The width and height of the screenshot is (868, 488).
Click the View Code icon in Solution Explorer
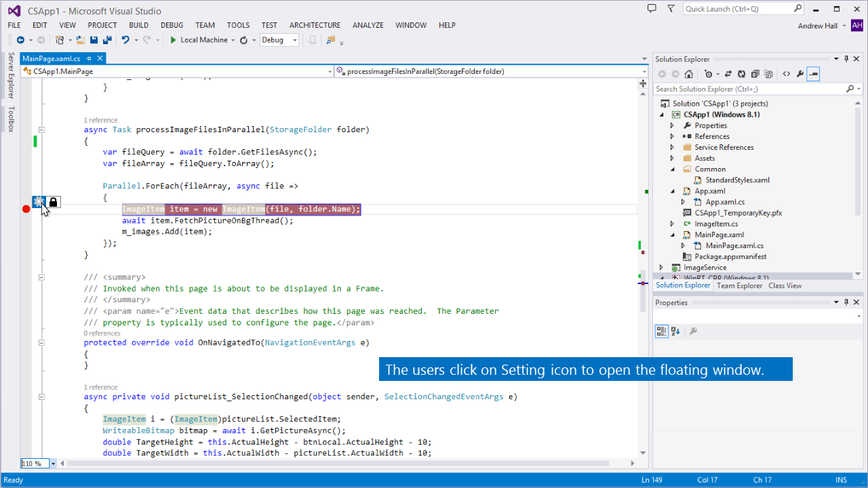(x=786, y=74)
